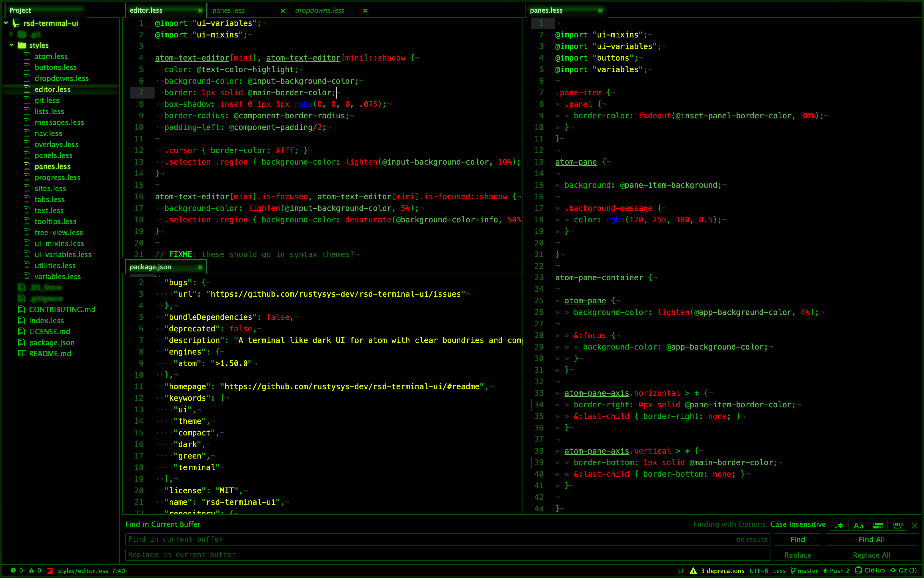Click the red color indicator in status bar

pyautogui.click(x=50, y=571)
